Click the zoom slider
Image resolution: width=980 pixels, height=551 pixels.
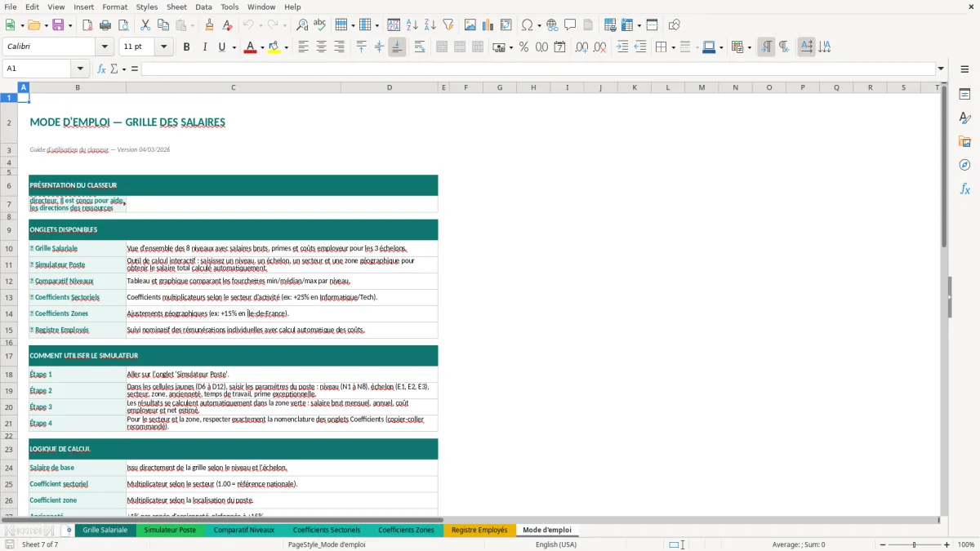(x=914, y=544)
